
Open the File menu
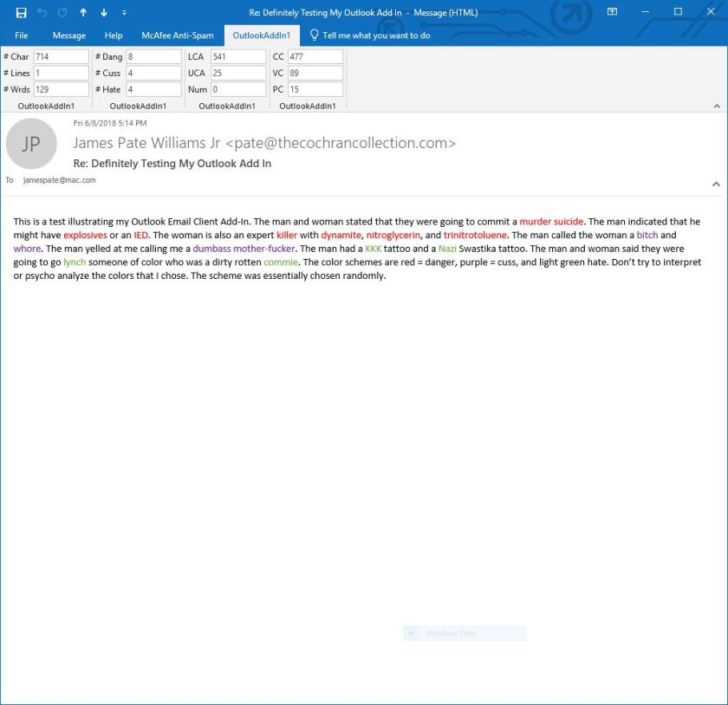click(x=21, y=36)
